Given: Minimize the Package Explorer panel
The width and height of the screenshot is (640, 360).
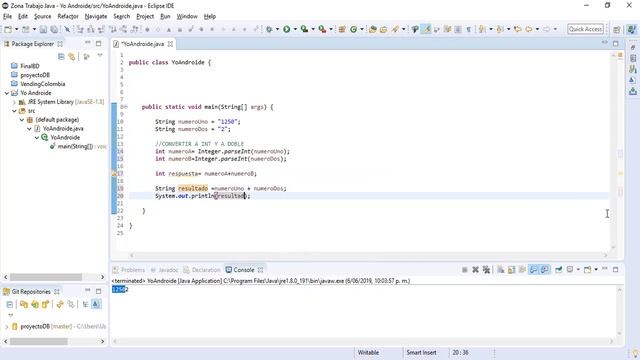Looking at the screenshot, I should point(88,43).
